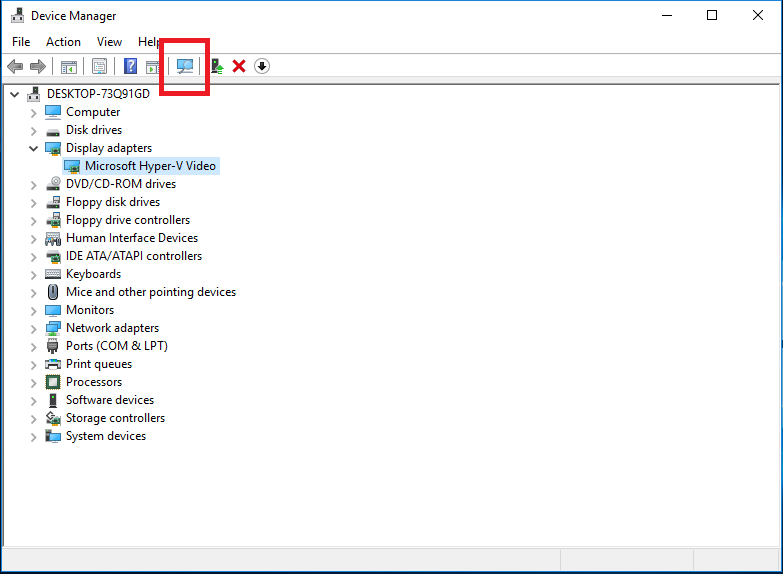Open the File menu

[x=21, y=42]
